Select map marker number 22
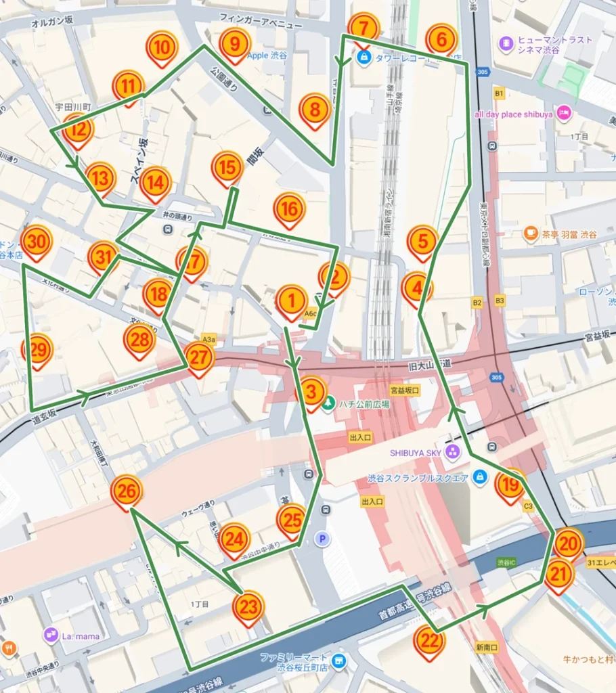 (428, 640)
